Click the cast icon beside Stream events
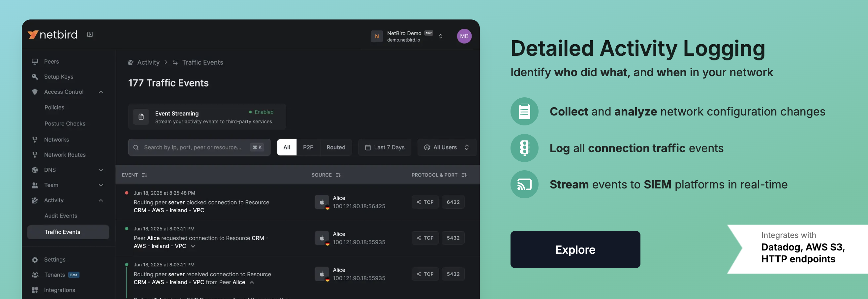The width and height of the screenshot is (868, 299). [524, 184]
